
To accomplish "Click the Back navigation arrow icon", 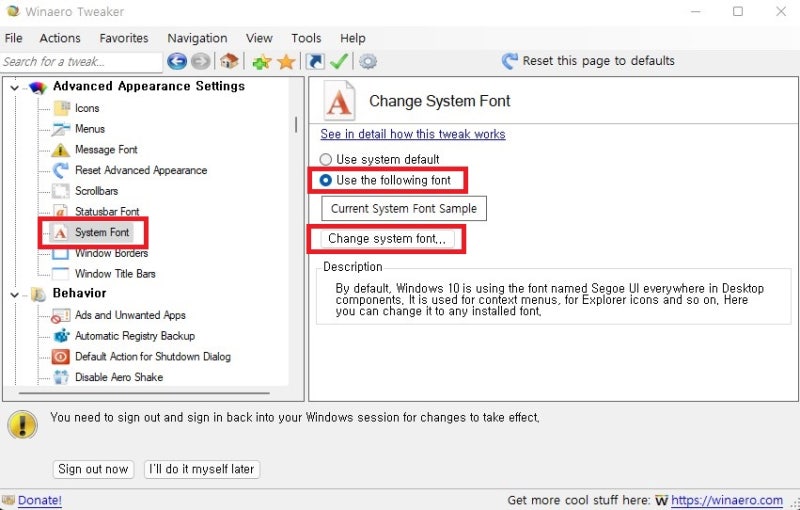I will point(177,61).
